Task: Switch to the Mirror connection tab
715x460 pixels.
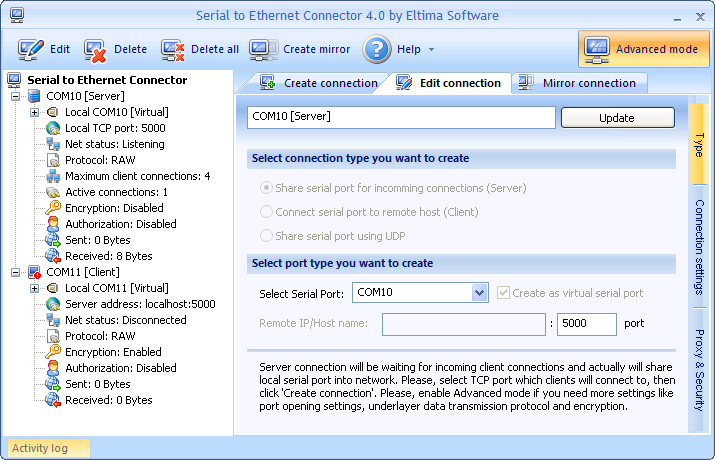Action: coord(578,83)
